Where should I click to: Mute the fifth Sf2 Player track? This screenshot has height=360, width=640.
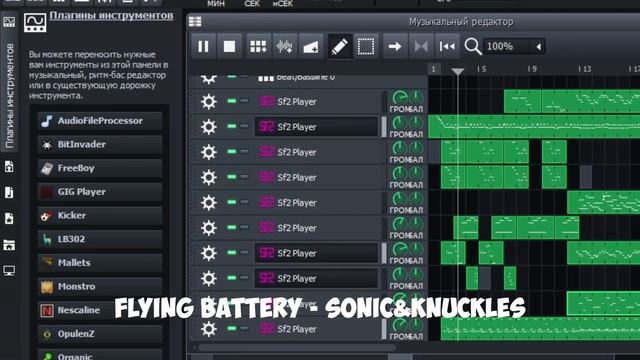pyautogui.click(x=232, y=202)
